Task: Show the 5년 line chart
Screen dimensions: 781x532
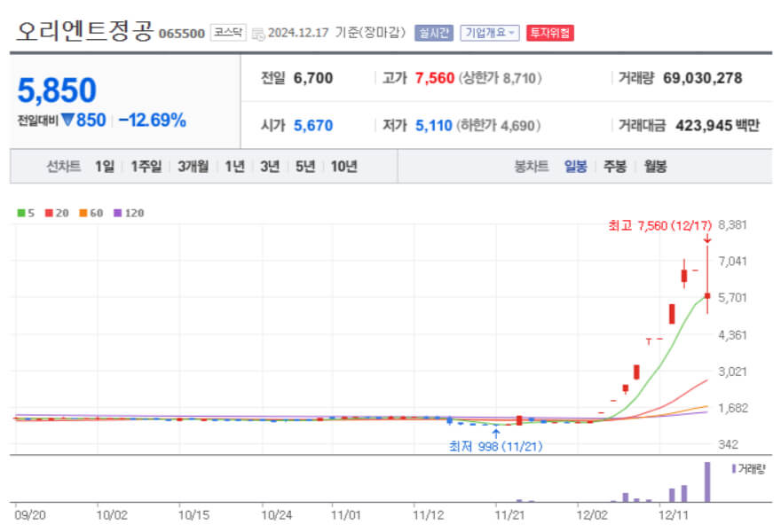Action: tap(304, 166)
